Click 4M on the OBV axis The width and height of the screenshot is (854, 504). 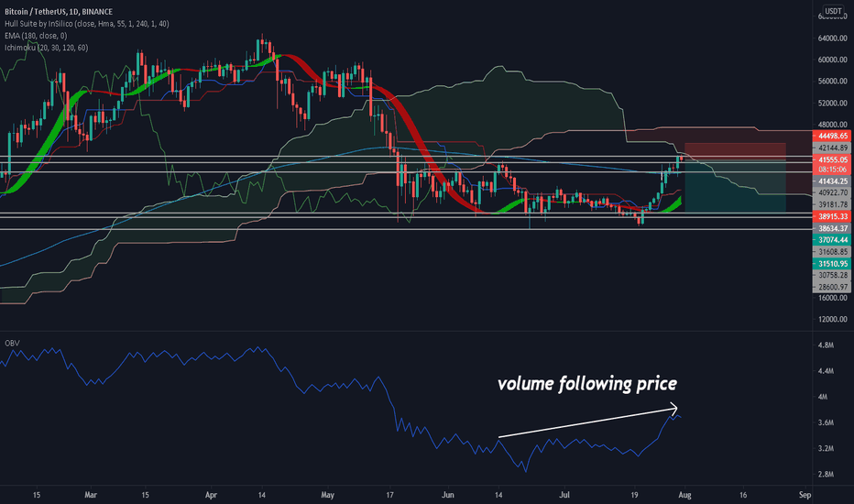823,397
